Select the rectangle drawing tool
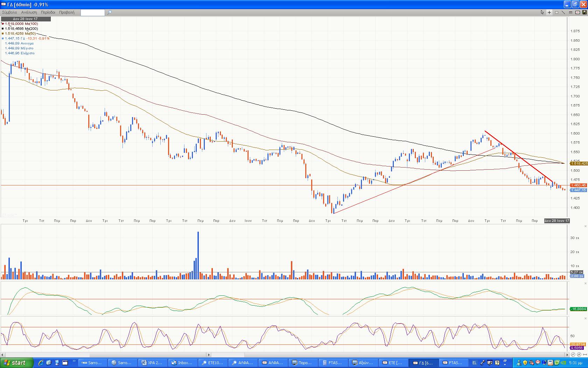The height and width of the screenshot is (368, 588). [x=556, y=12]
